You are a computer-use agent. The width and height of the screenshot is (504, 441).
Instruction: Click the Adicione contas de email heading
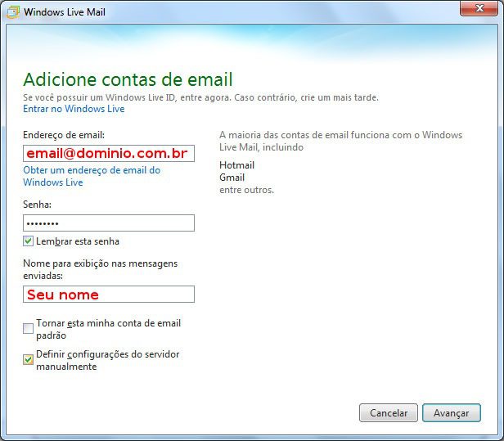128,79
